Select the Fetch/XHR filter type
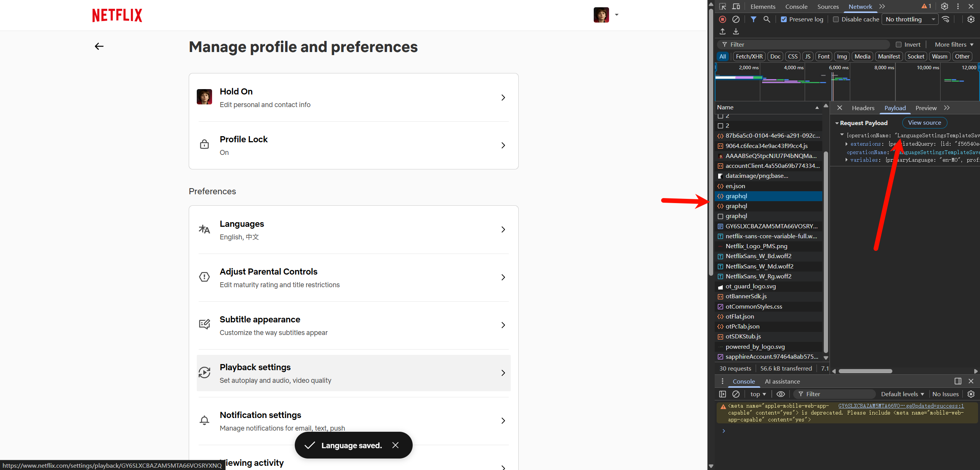Image resolution: width=980 pixels, height=470 pixels. [749, 57]
